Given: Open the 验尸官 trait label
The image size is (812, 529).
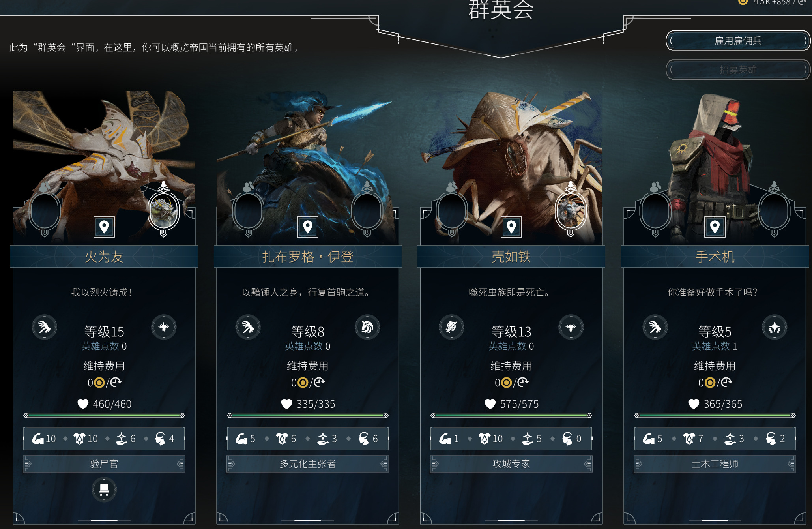Looking at the screenshot, I should coord(104,464).
